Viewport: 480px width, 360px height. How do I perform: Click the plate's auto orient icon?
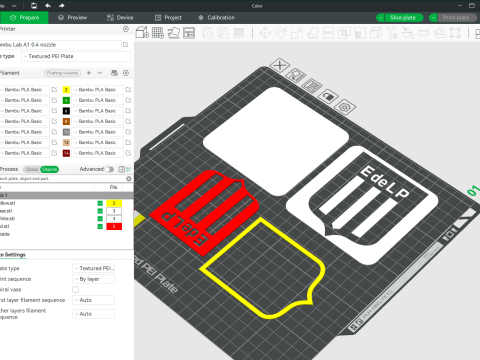(x=296, y=75)
